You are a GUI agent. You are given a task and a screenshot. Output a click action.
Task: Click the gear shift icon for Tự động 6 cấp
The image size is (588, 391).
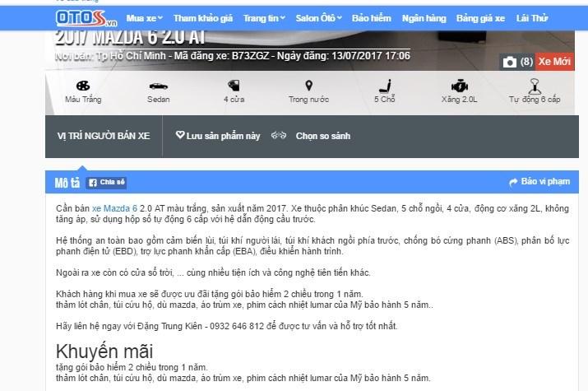pos(535,86)
